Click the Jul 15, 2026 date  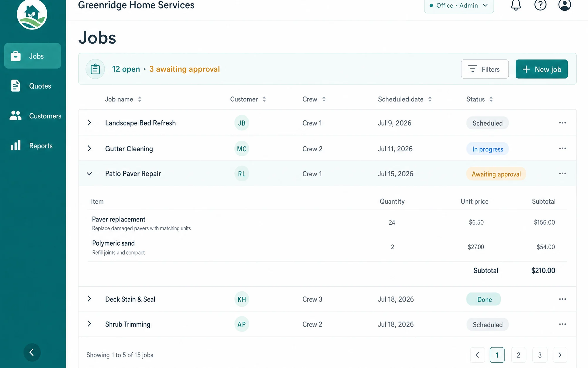point(395,174)
